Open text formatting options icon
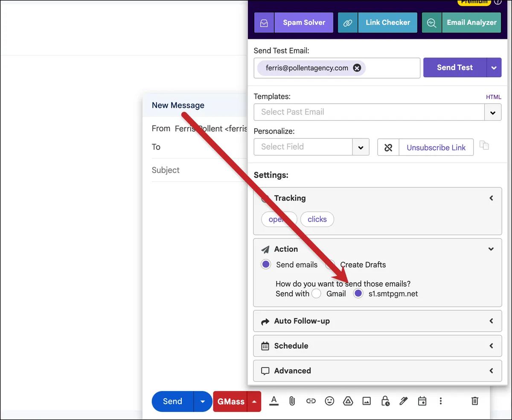 [x=274, y=401]
